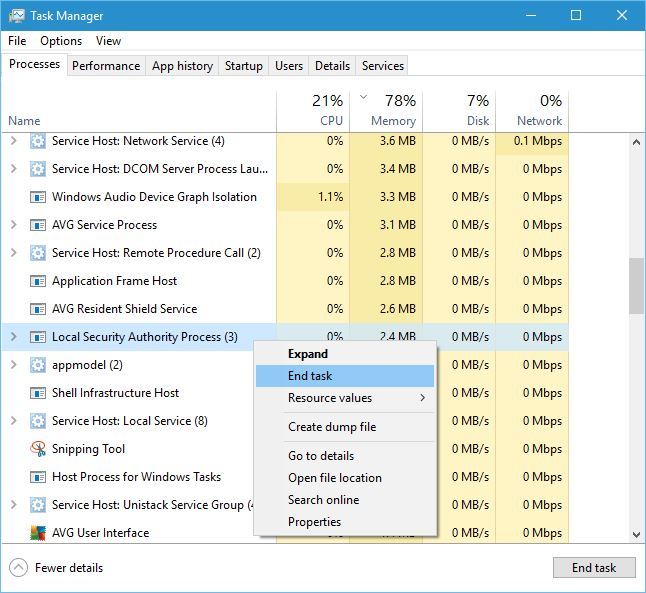Open the Details tab
The width and height of the screenshot is (646, 593).
coord(332,66)
